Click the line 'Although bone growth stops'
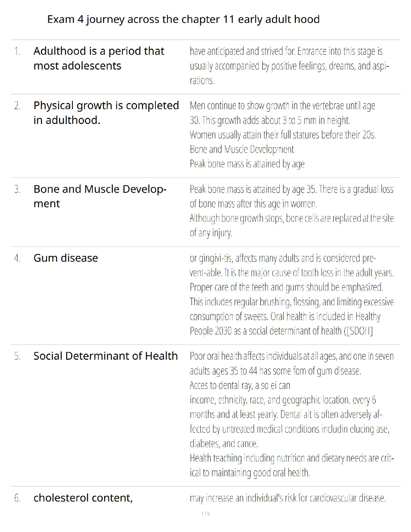This screenshot has width=411, height=532. [x=291, y=218]
